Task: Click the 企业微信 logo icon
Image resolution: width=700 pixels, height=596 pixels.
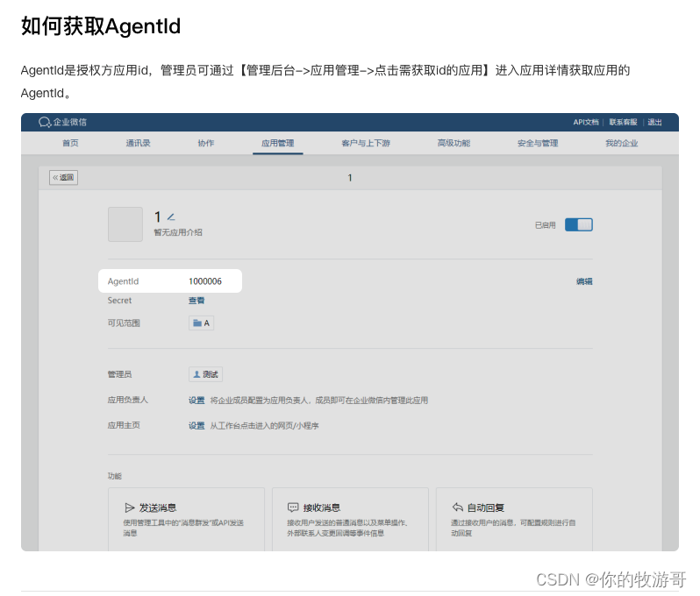Action: (45, 122)
